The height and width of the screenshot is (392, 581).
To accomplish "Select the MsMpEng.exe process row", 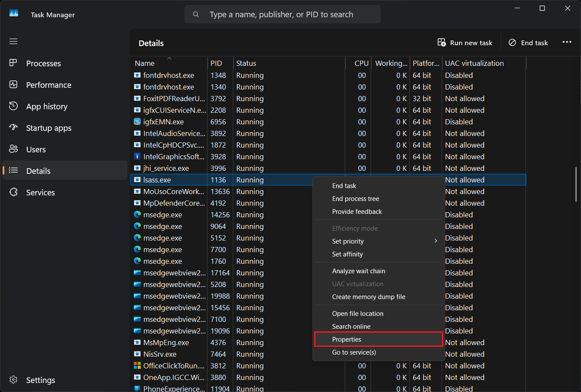I will [x=166, y=343].
